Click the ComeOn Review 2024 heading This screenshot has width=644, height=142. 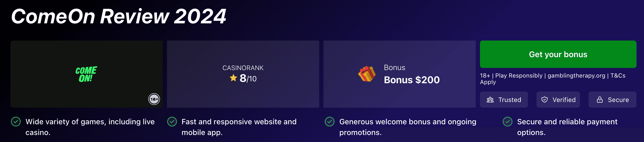pos(118,17)
